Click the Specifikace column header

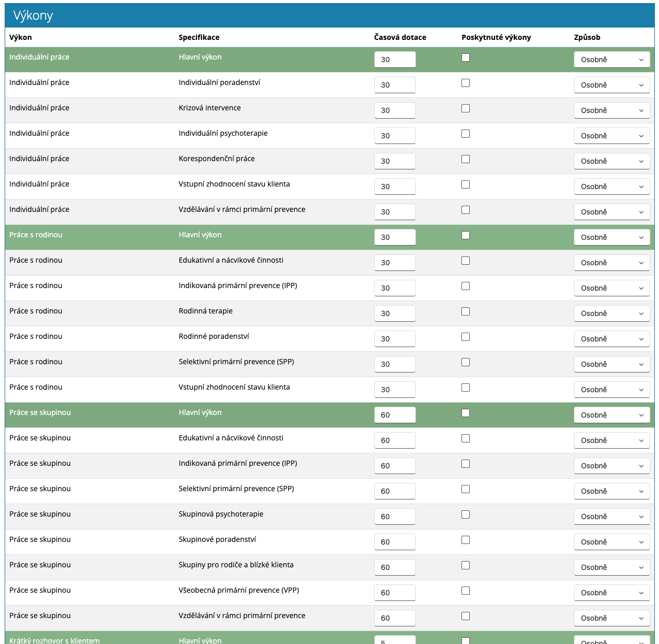click(199, 37)
